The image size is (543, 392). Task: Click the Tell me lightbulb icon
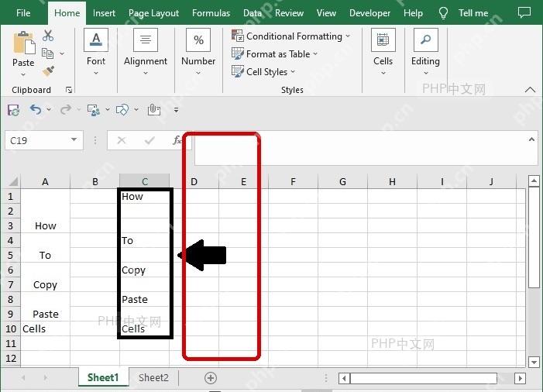[443, 13]
